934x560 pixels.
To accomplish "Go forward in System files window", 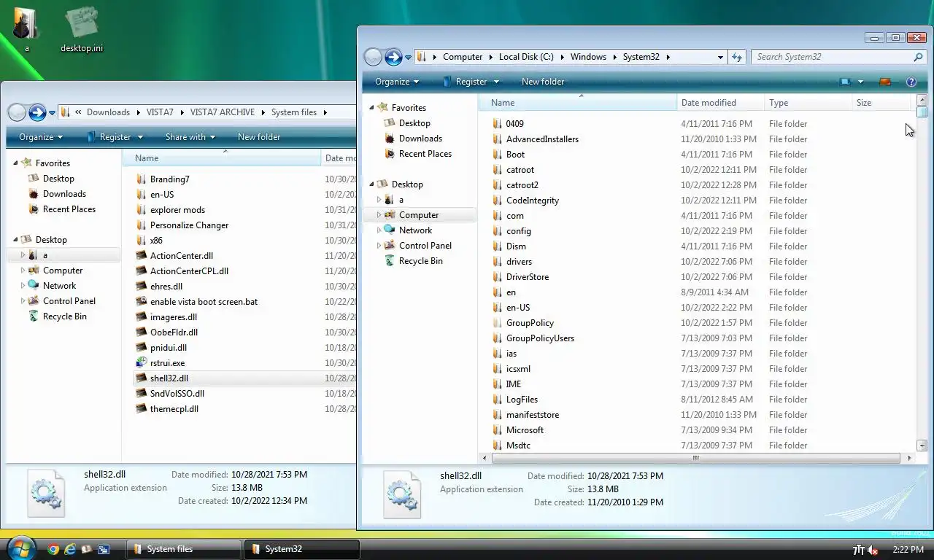I will coord(37,112).
